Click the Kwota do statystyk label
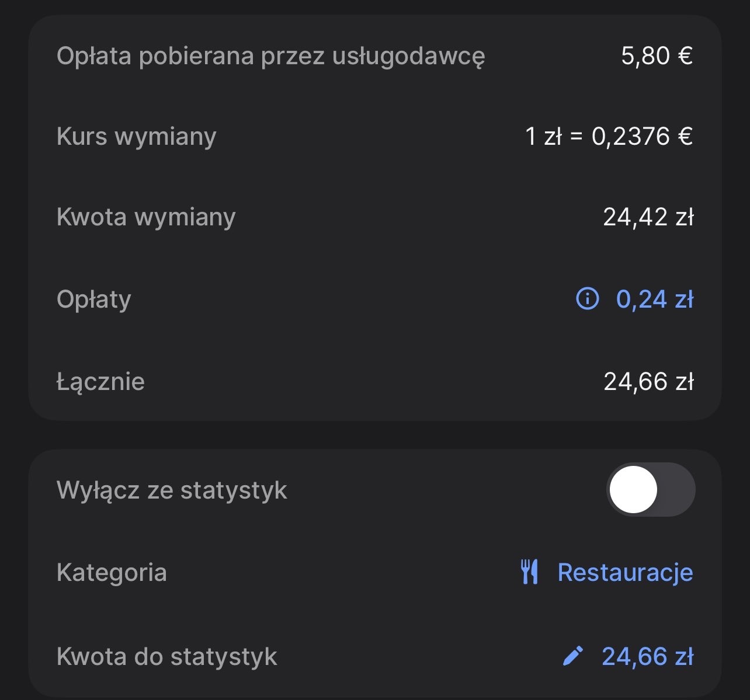Viewport: 750px width, 700px height. coord(166,656)
